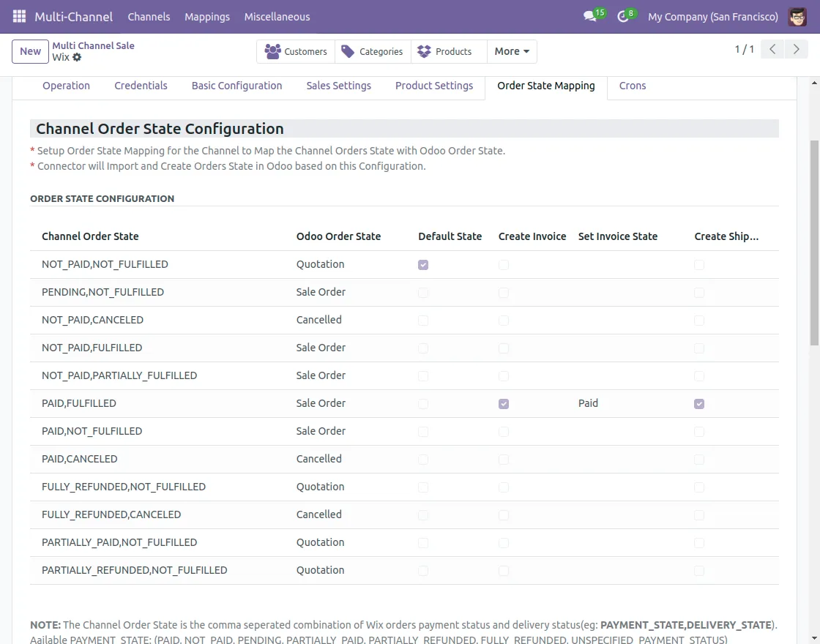Switch to the Crons tab

633,86
